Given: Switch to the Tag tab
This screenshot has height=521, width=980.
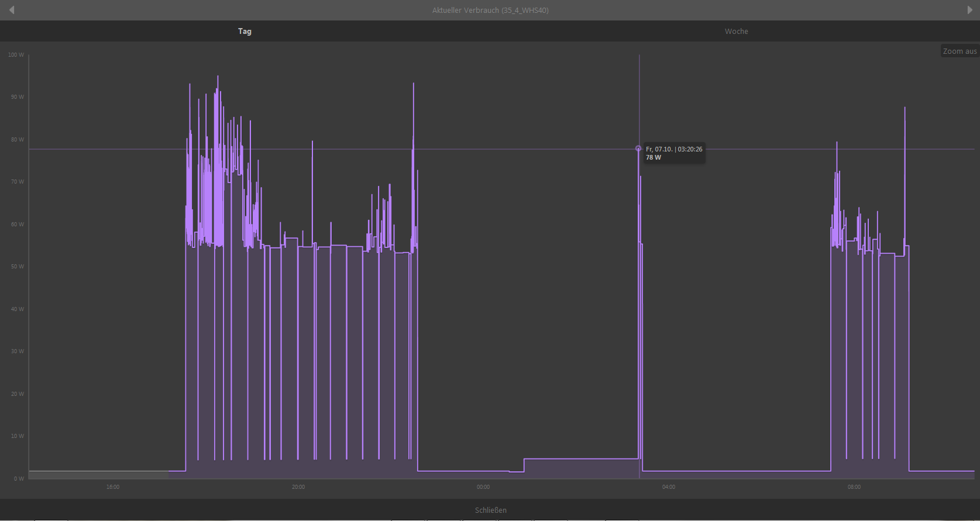Looking at the screenshot, I should pyautogui.click(x=245, y=31).
